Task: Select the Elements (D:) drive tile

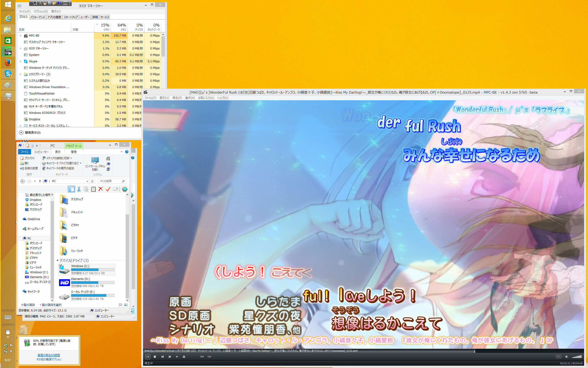Action: (87, 282)
